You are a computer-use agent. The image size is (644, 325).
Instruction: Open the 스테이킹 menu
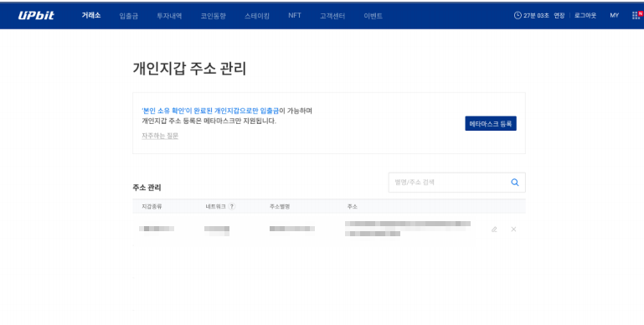click(257, 16)
